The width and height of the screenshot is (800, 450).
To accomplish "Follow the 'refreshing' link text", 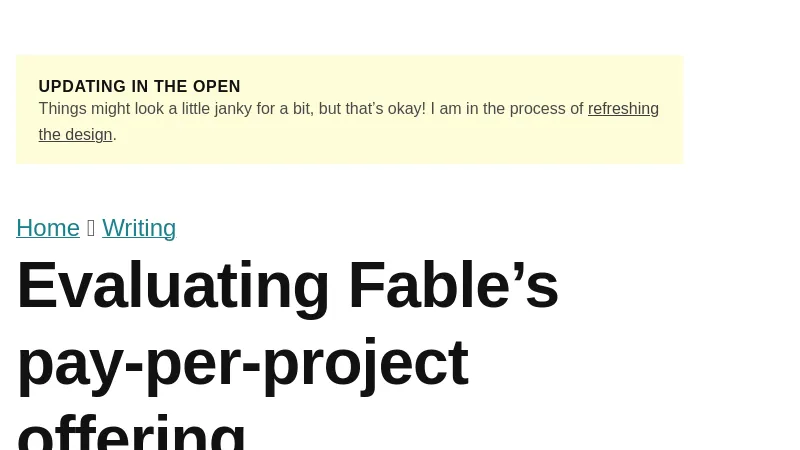I will coord(623,109).
